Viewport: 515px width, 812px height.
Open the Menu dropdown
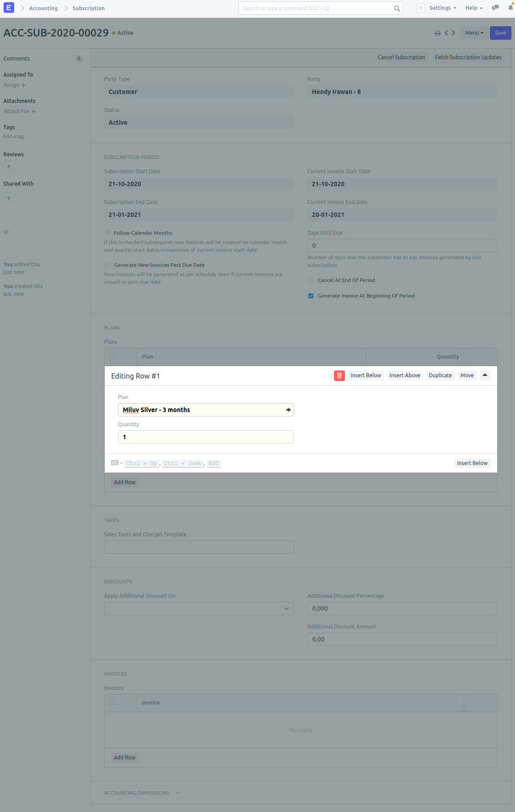(x=474, y=33)
